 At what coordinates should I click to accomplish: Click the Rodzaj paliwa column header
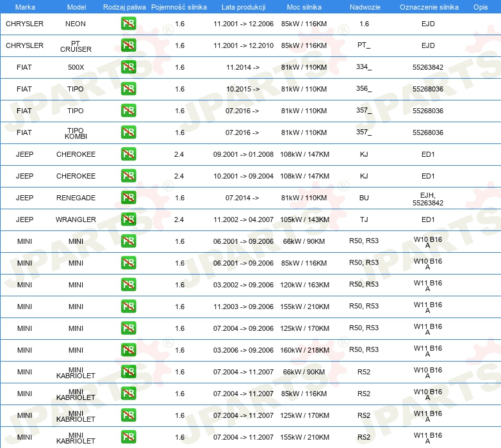(124, 7)
